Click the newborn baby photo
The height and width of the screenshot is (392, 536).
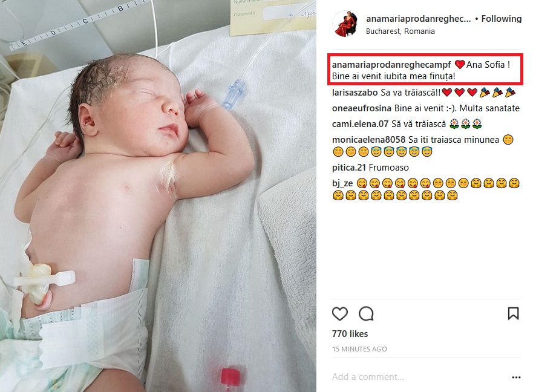pyautogui.click(x=158, y=196)
